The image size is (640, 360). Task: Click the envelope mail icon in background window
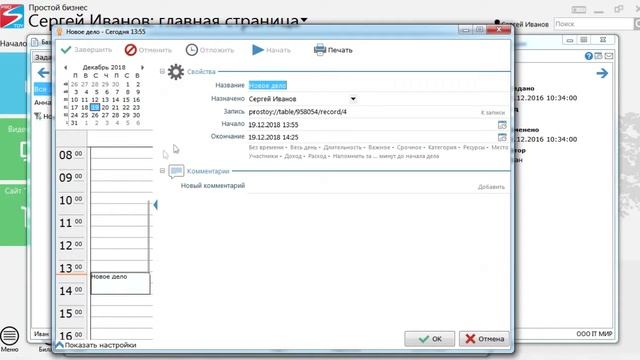point(609,56)
